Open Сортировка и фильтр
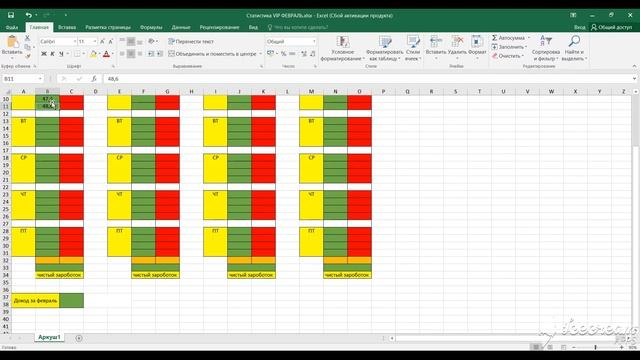640x360 pixels. pyautogui.click(x=546, y=48)
